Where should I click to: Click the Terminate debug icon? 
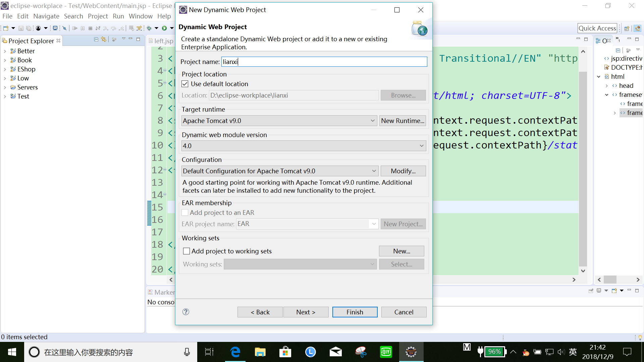pos(91,28)
